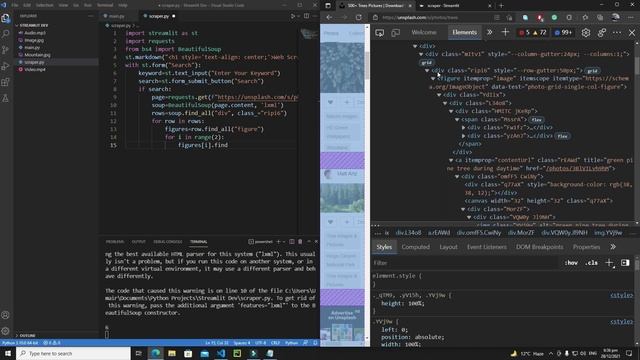Show more DevTools tabs chevron

pyautogui.click(x=489, y=32)
